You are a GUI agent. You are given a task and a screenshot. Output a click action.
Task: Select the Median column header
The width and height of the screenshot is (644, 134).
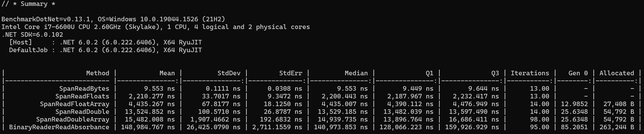point(356,73)
